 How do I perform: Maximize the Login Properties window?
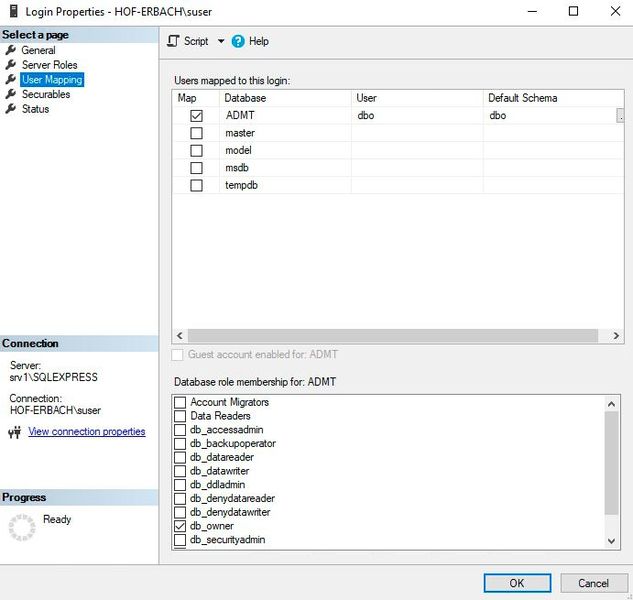(x=573, y=11)
